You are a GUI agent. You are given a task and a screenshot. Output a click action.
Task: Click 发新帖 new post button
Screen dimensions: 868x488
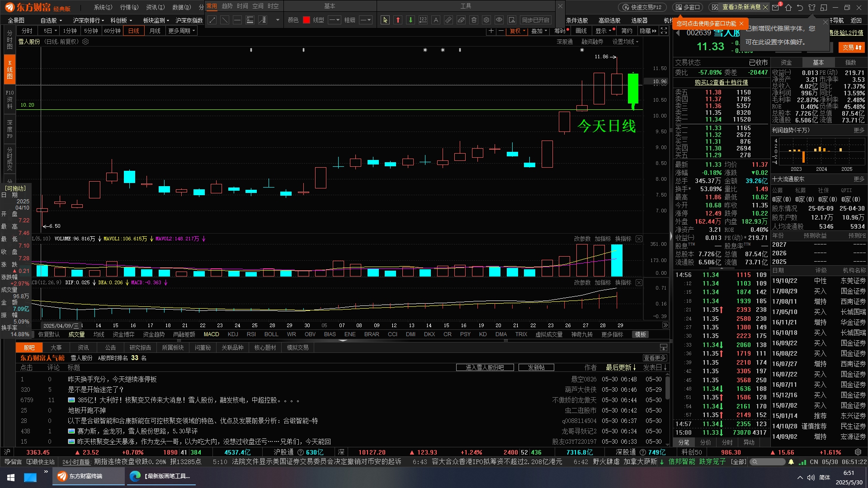tap(536, 367)
